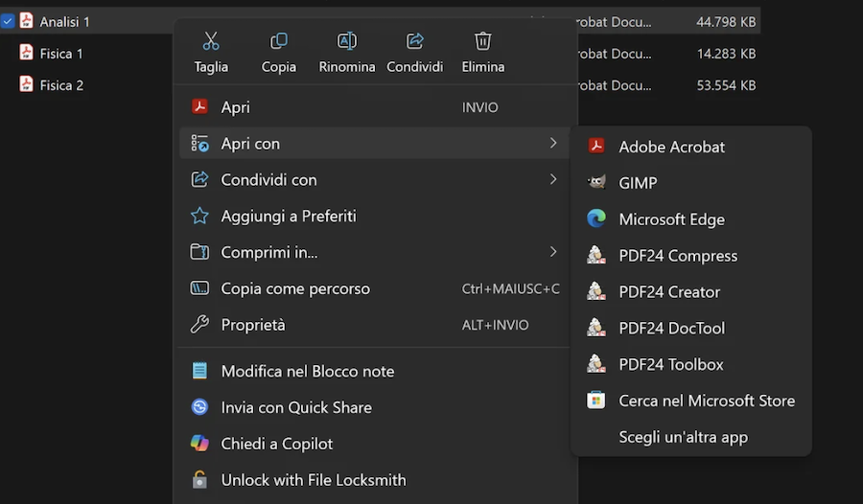The width and height of the screenshot is (863, 504).
Task: Click the Elimina trash icon
Action: tap(483, 41)
